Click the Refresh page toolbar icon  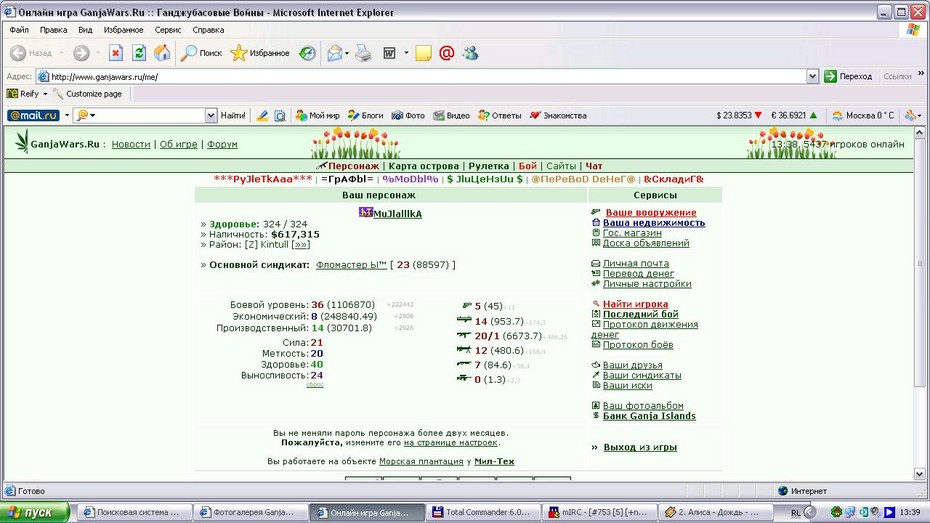(139, 53)
